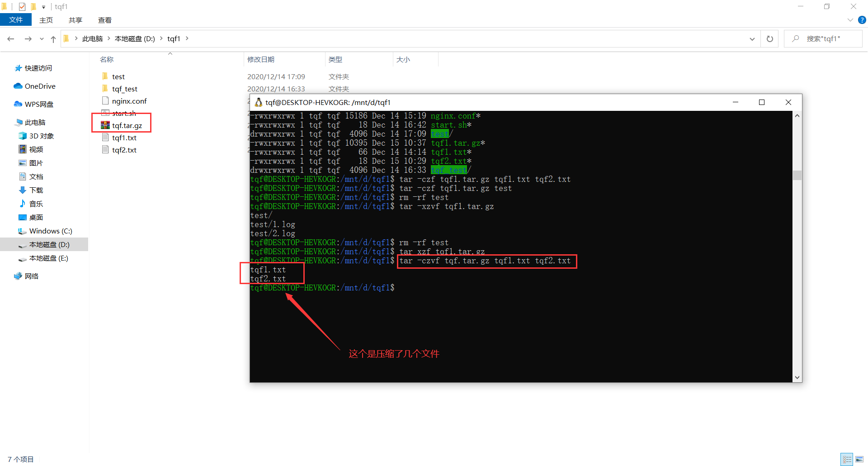
Task: Click terminal scrollbar up arrow
Action: (797, 116)
